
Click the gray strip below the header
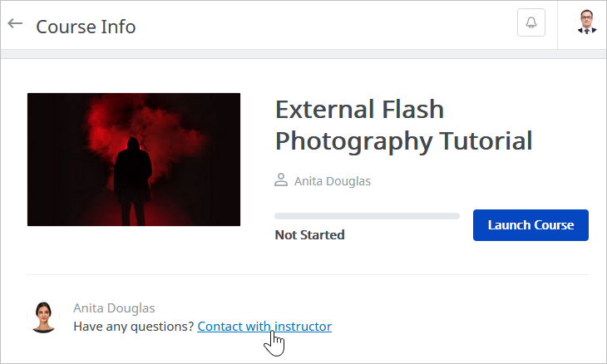[303, 55]
